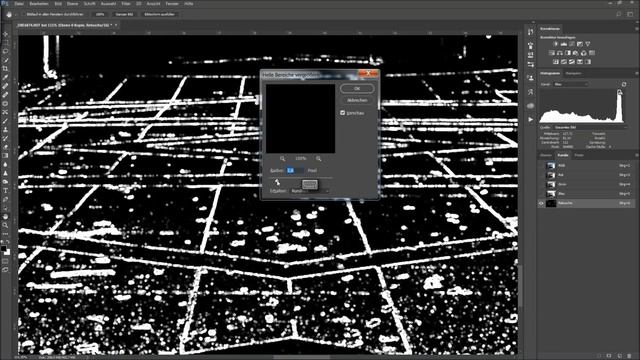This screenshot has width=640, height=360.
Task: Open the Bild menu
Action: [58, 3]
